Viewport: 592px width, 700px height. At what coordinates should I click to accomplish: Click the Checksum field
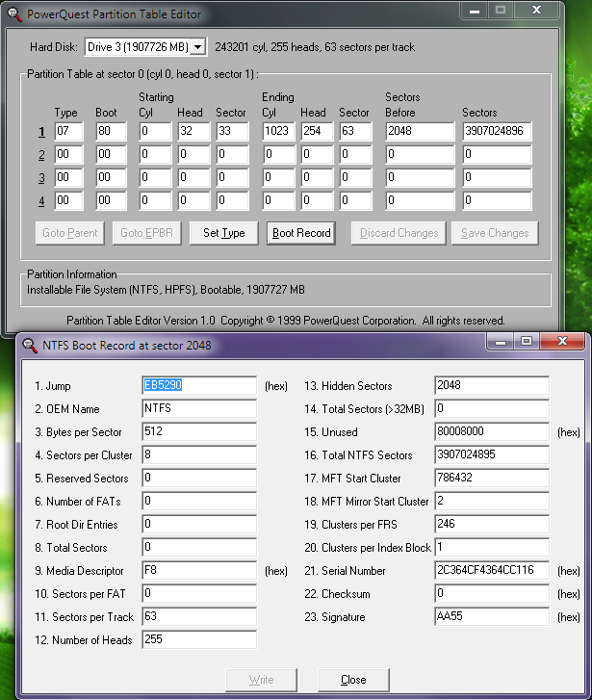pyautogui.click(x=492, y=594)
